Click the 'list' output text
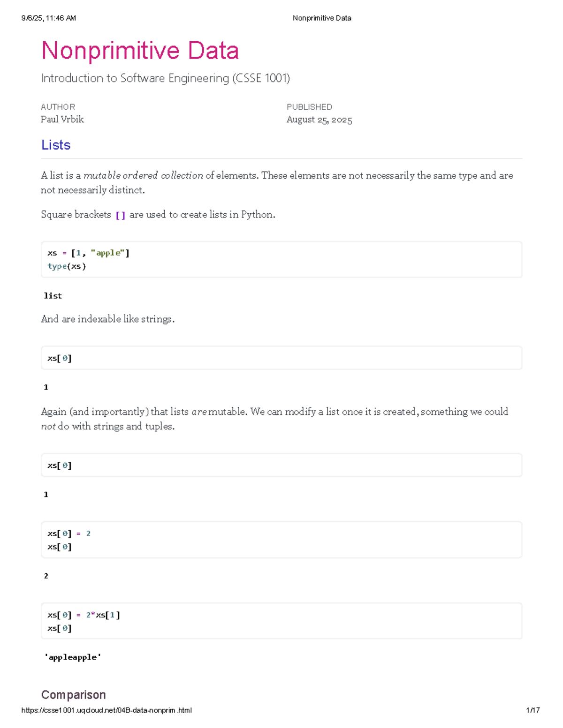This screenshot has height=728, width=563. [x=53, y=296]
